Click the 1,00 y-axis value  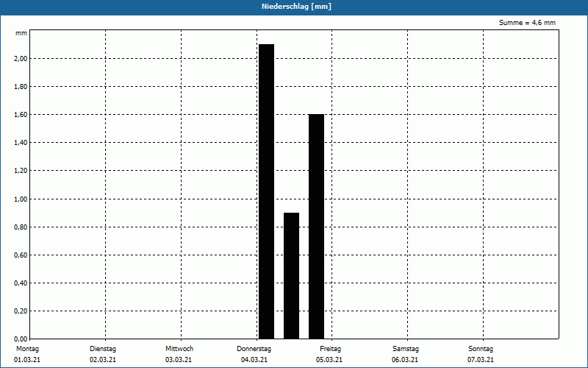(x=21, y=199)
